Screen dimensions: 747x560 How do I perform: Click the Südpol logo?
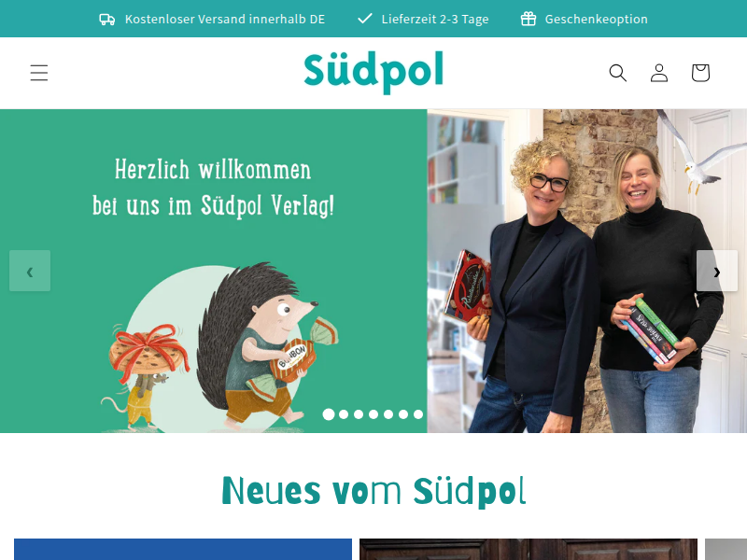(374, 73)
